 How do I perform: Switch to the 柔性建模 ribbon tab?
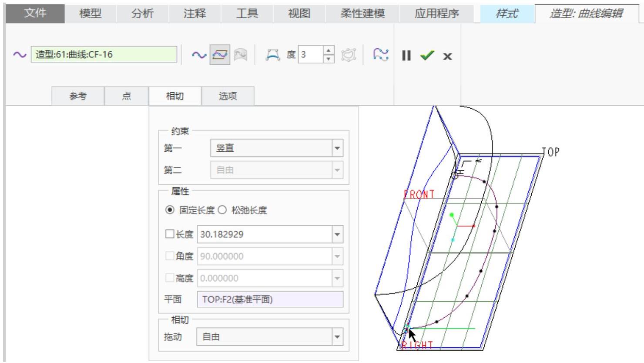pyautogui.click(x=363, y=14)
